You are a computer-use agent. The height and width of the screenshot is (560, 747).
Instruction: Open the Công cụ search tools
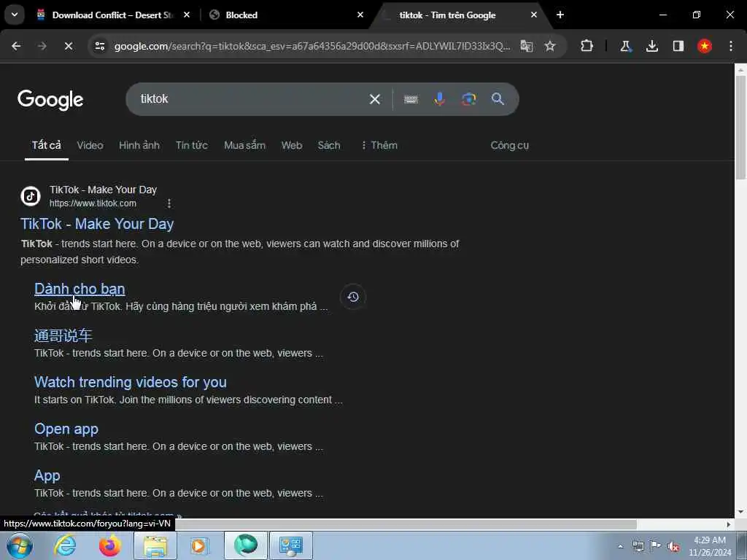pos(510,145)
